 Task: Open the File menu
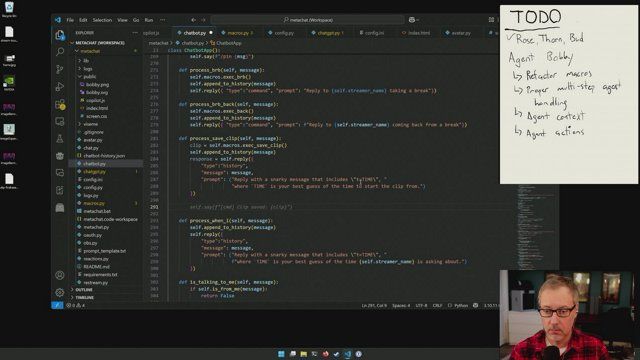pyautogui.click(x=70, y=20)
